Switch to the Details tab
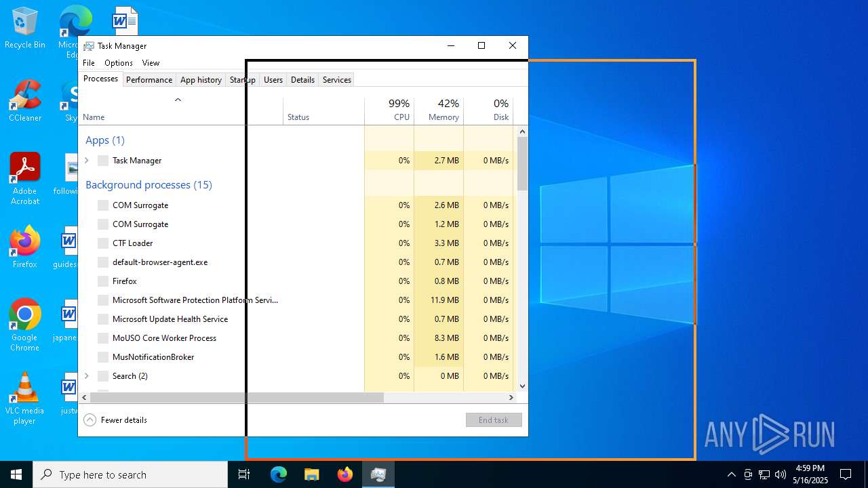 click(x=302, y=80)
